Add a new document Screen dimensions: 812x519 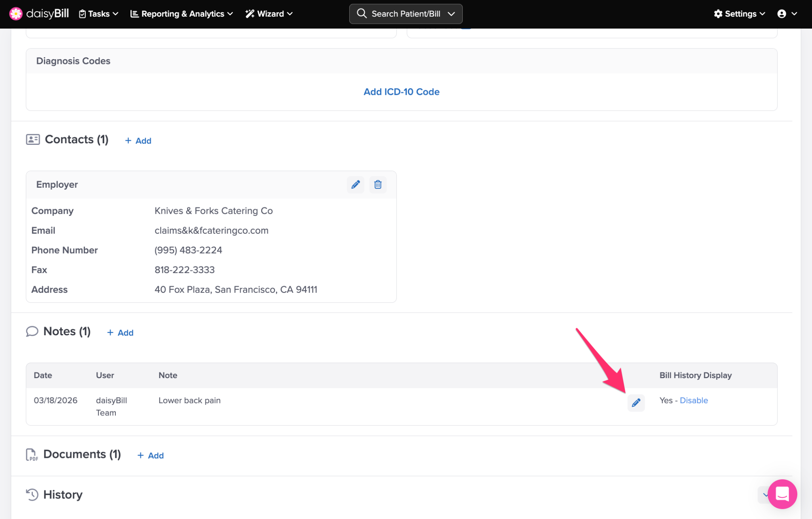point(151,456)
